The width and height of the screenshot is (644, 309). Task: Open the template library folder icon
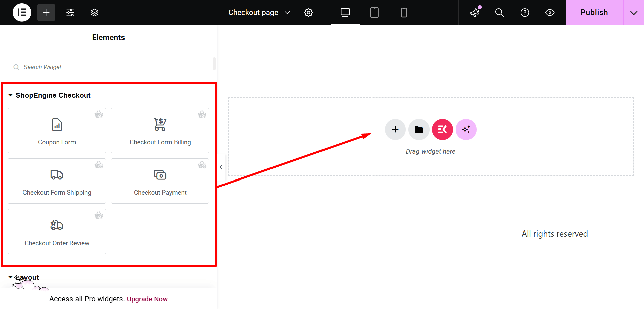pyautogui.click(x=418, y=130)
